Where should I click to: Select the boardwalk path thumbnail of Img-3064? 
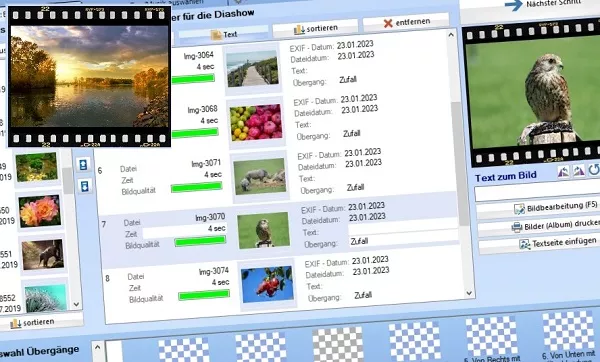[253, 69]
